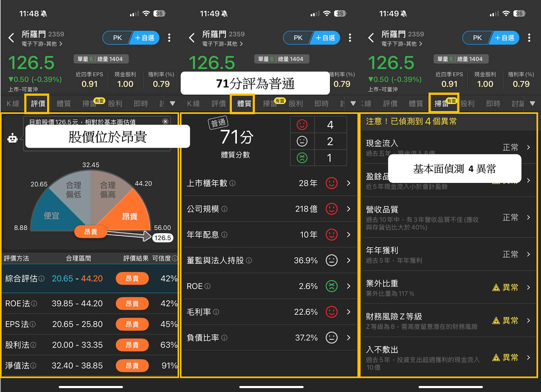This screenshot has width=541, height=392.
Task: Go back using the left screen's back arrow
Action: (x=11, y=38)
